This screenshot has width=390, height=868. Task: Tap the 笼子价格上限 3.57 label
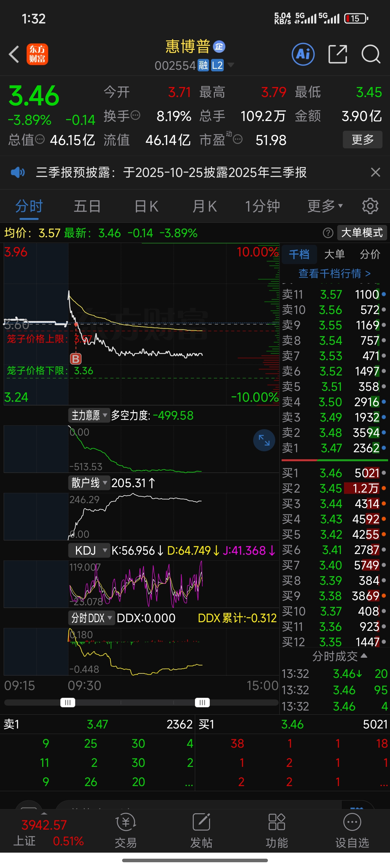[x=50, y=339]
